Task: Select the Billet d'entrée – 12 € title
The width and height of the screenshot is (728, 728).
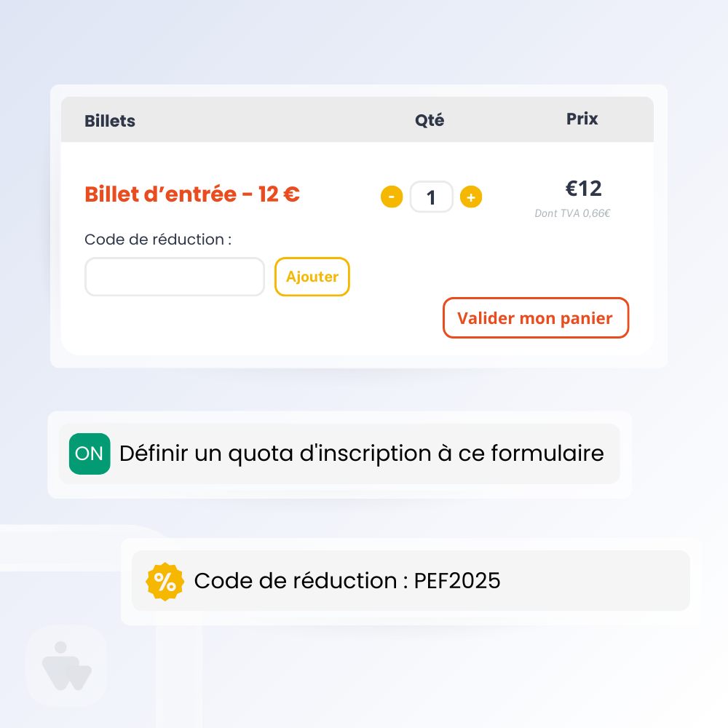Action: (192, 194)
